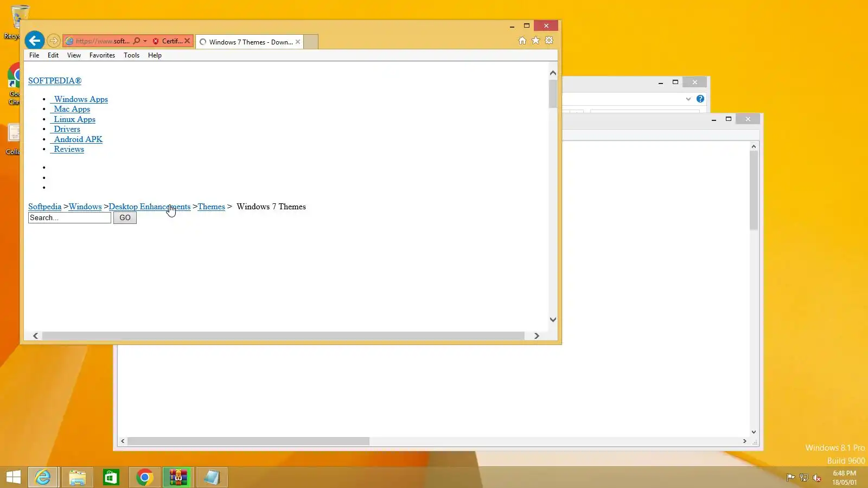
Task: Click the IE horizontal scrollbar thumb
Action: pyautogui.click(x=283, y=336)
